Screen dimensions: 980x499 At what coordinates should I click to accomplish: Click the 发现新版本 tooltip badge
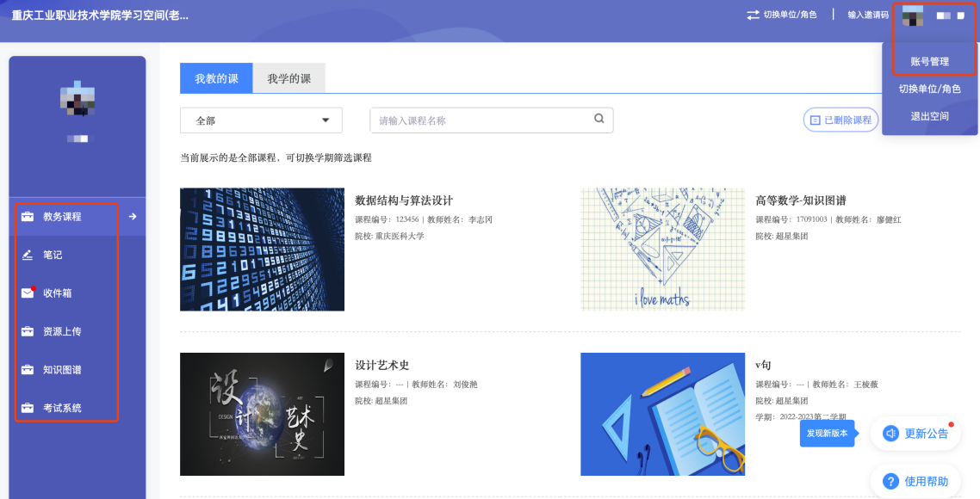pos(828,433)
